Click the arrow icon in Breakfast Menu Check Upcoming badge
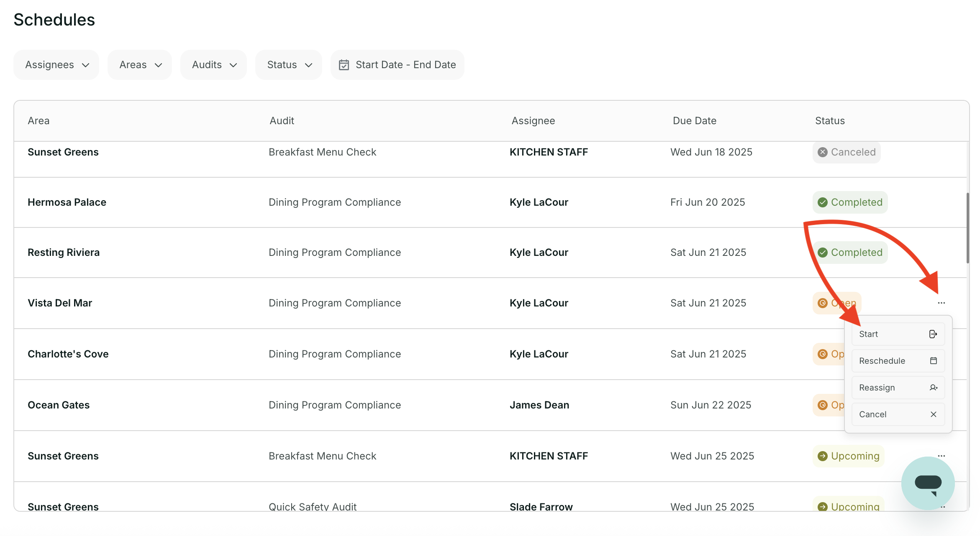Image resolution: width=980 pixels, height=536 pixels. [x=823, y=456]
